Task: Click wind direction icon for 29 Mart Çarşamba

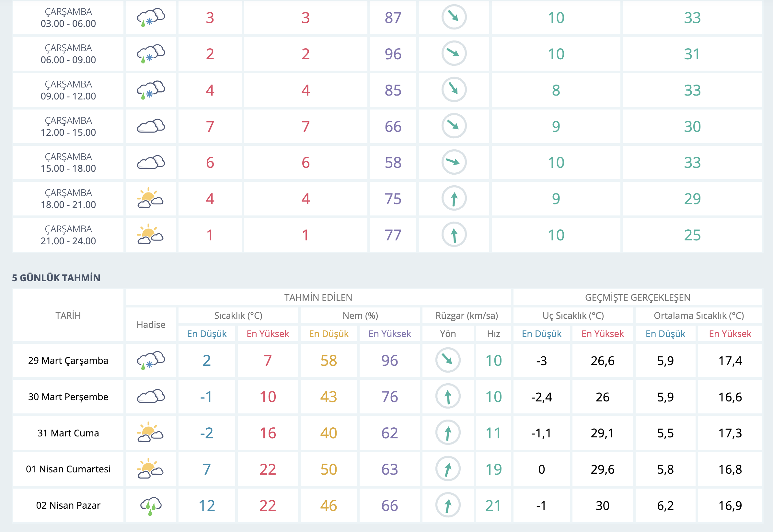Action: pyautogui.click(x=448, y=360)
